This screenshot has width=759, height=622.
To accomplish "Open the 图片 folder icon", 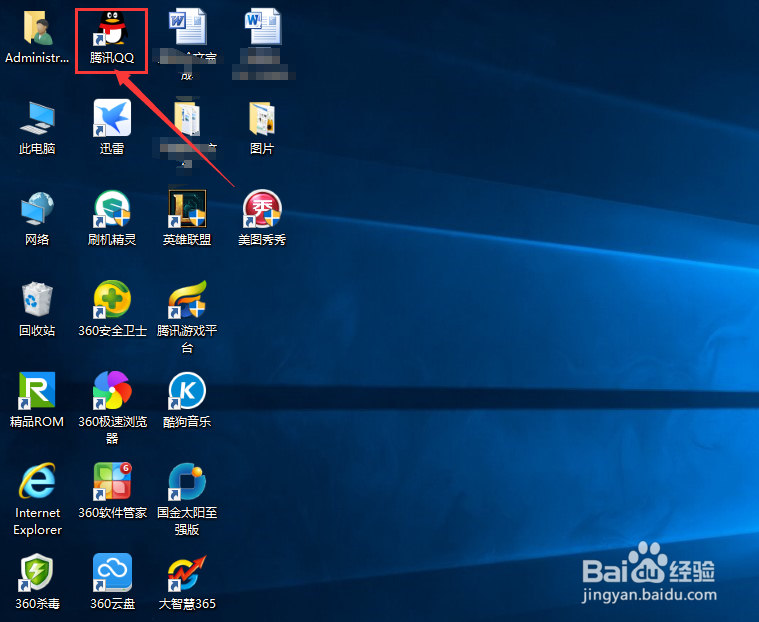I will click(262, 118).
